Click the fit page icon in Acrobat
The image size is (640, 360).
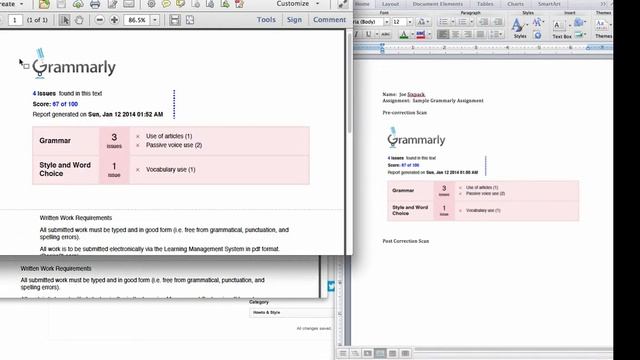190,20
